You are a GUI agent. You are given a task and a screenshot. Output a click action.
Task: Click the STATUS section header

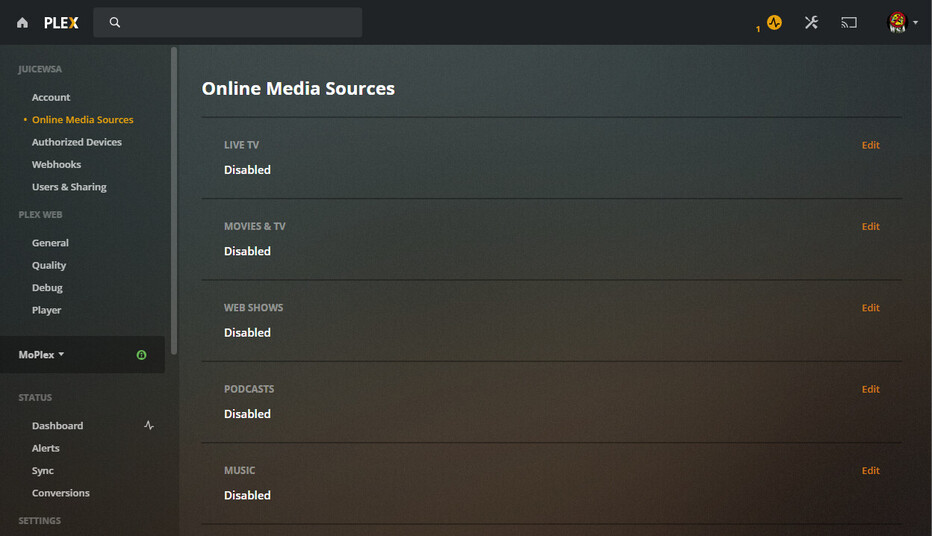click(x=35, y=398)
